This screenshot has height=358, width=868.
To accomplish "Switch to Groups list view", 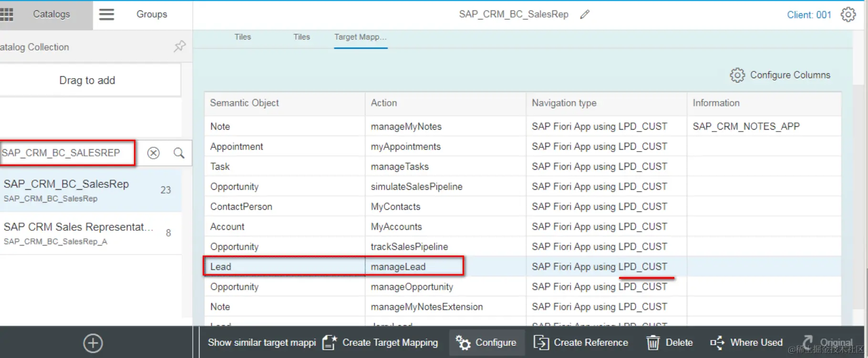I will [106, 14].
